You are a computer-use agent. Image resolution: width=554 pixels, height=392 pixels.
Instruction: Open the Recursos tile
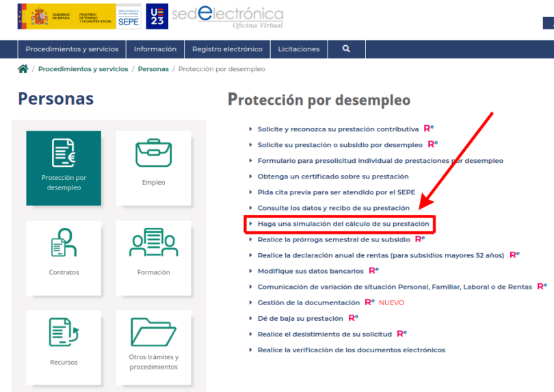coord(64,348)
